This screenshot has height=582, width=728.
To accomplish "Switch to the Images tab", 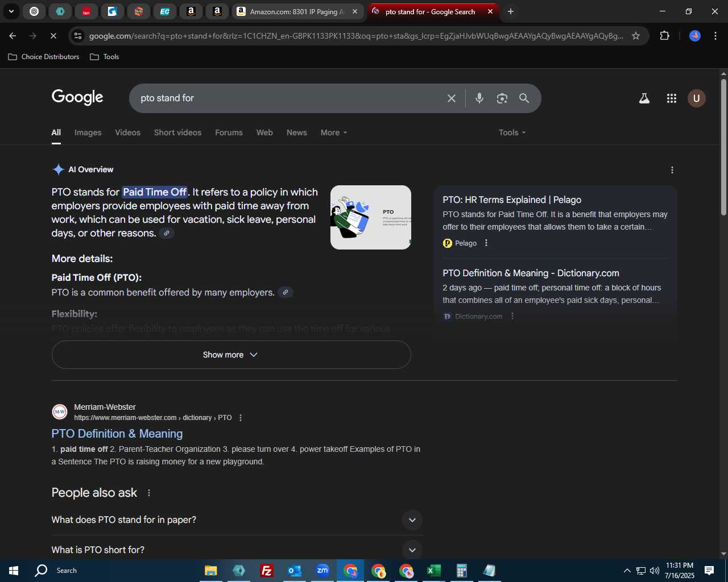I will 88,132.
